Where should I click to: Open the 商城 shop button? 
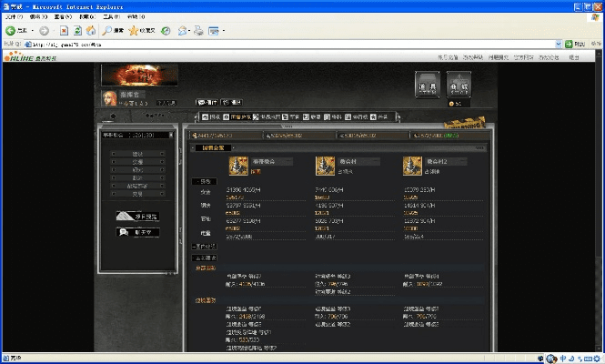click(459, 85)
